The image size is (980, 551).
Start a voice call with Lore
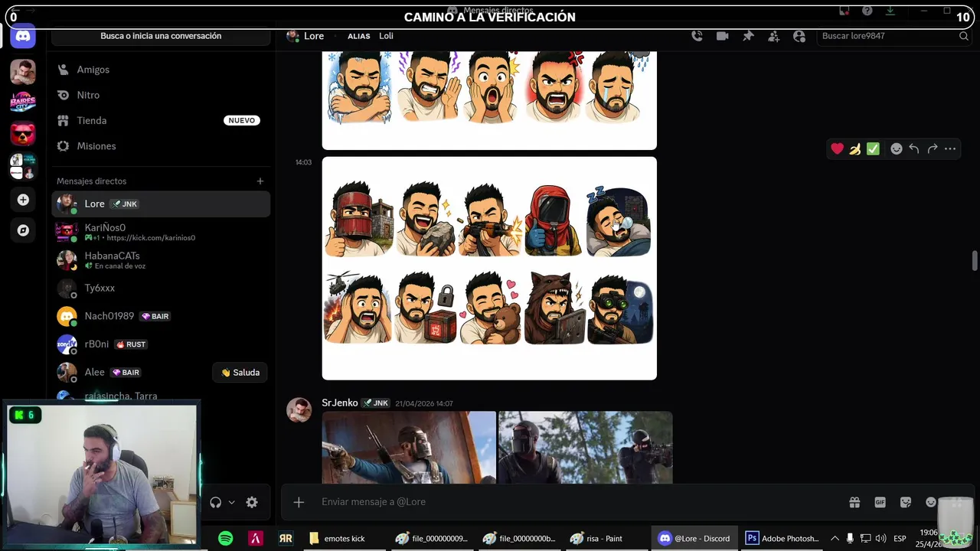coord(697,36)
